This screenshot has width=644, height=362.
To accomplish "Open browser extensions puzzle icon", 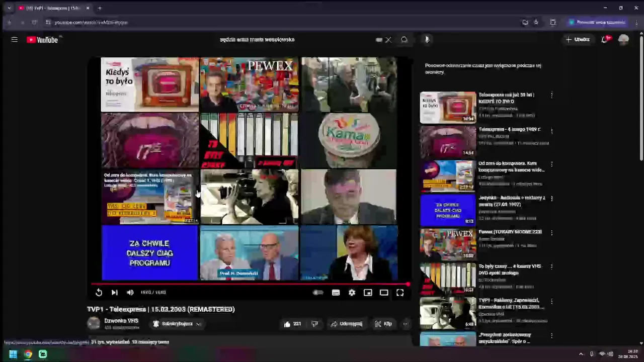I will [553, 22].
